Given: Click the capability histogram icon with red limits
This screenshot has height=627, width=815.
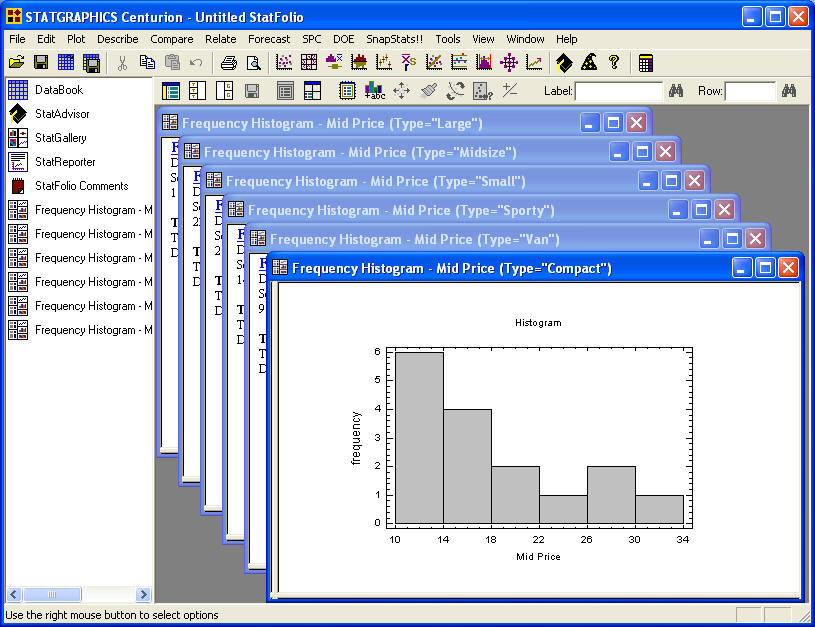Looking at the screenshot, I should point(484,63).
